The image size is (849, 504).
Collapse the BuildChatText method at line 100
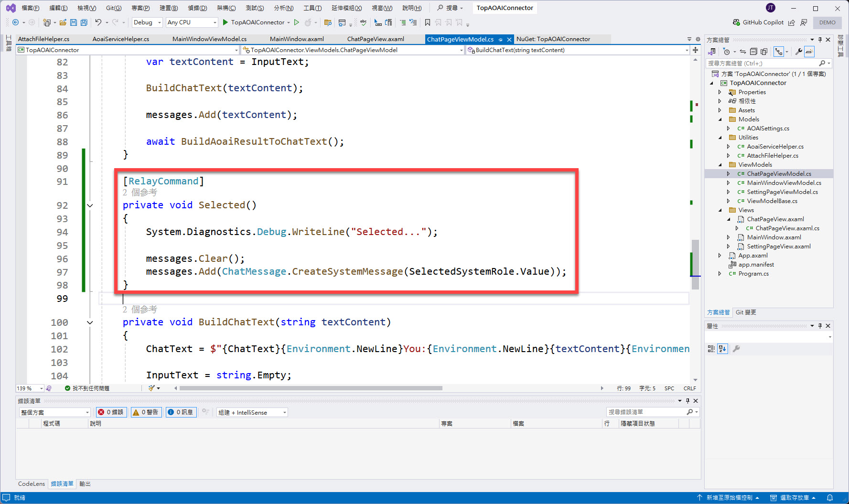[90, 322]
